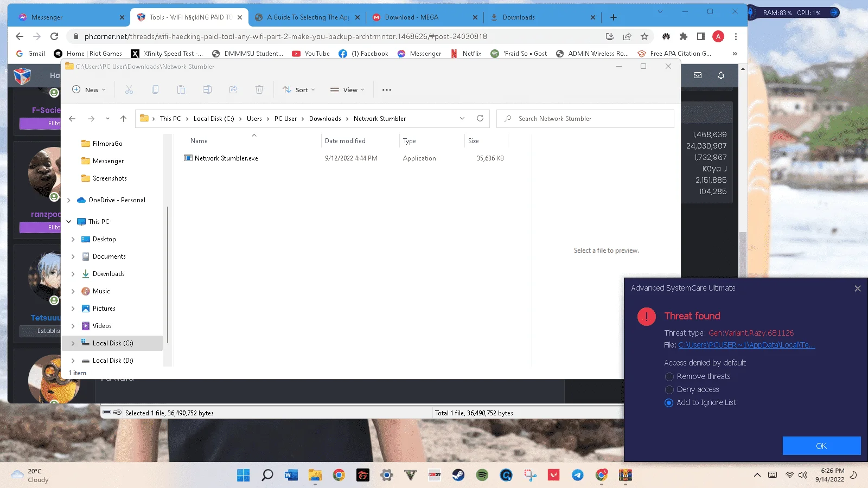The width and height of the screenshot is (868, 488).
Task: Open Netflix bookmark
Action: click(466, 54)
